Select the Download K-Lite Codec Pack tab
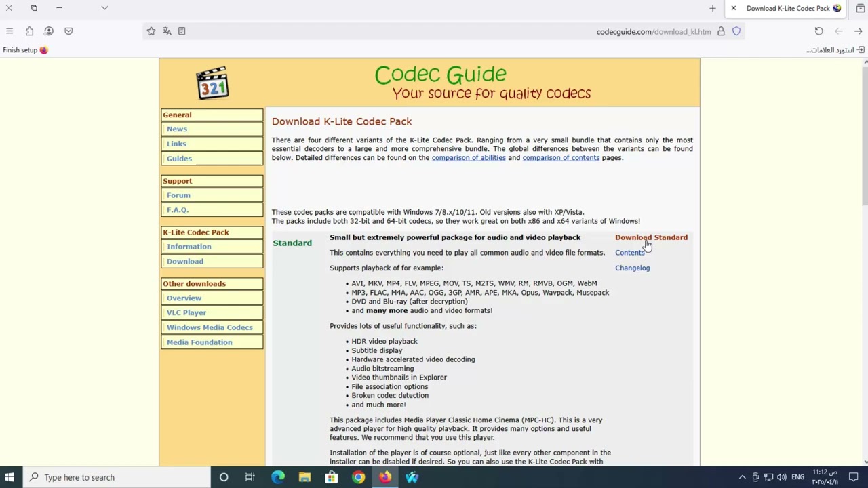The height and width of the screenshot is (488, 868). [787, 8]
